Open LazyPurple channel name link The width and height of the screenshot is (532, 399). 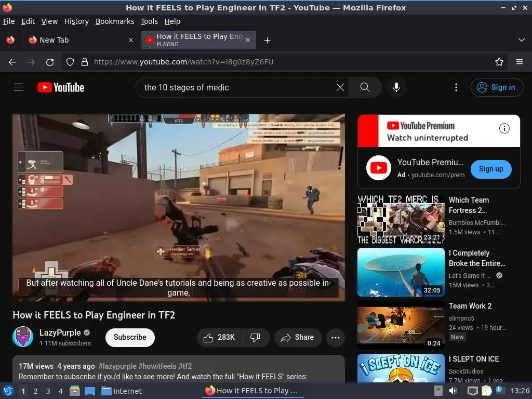[x=60, y=332]
